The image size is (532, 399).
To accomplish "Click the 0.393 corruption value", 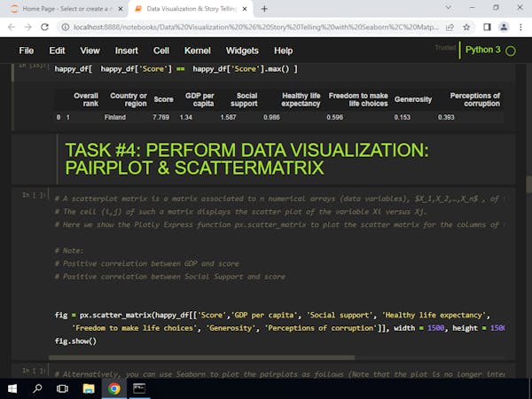I will (446, 117).
